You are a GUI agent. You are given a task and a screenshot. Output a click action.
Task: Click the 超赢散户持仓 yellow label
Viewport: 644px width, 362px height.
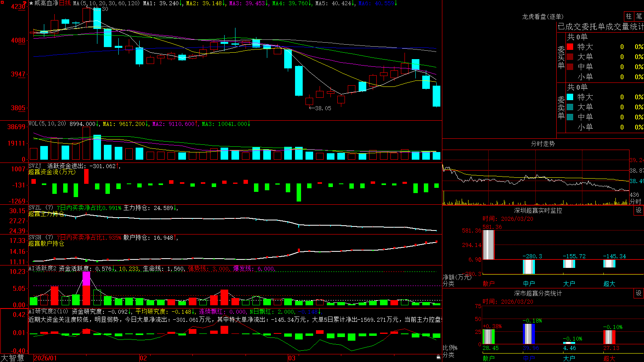click(x=46, y=243)
